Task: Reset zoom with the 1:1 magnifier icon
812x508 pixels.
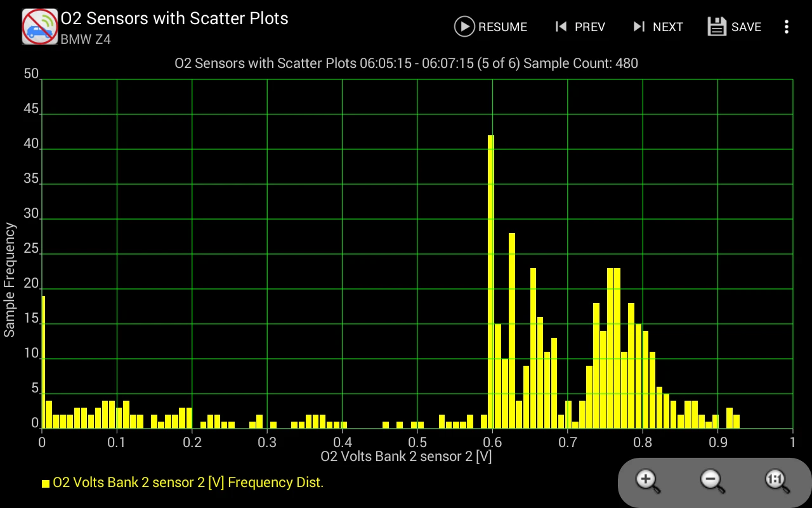Action: point(777,481)
